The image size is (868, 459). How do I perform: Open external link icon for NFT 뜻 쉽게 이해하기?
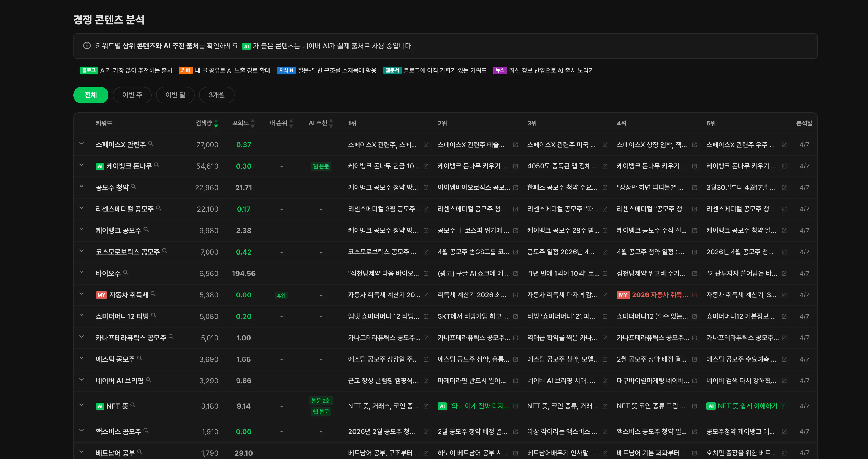[x=783, y=406]
